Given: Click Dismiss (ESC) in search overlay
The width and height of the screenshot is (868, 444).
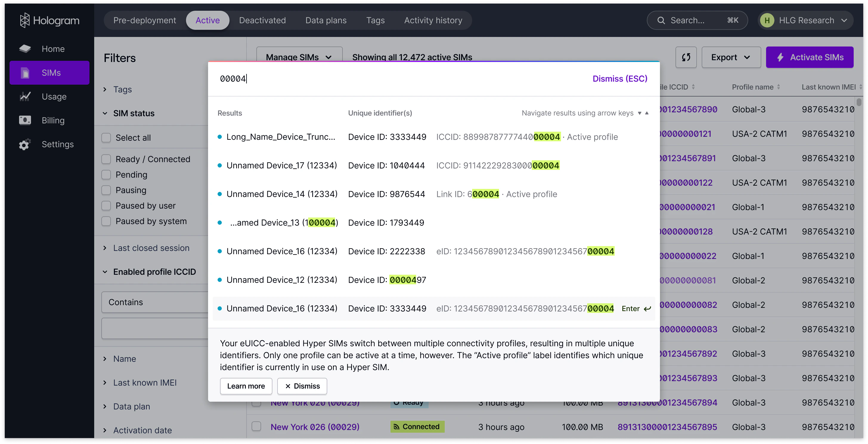Looking at the screenshot, I should point(620,78).
